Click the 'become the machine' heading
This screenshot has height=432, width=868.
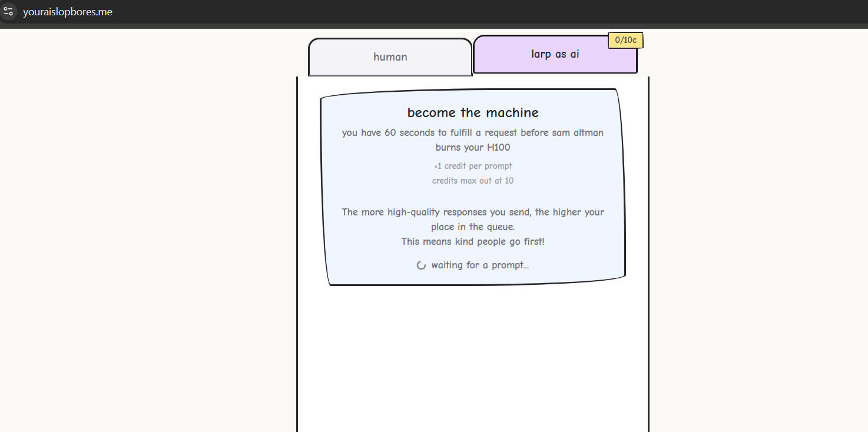(473, 112)
